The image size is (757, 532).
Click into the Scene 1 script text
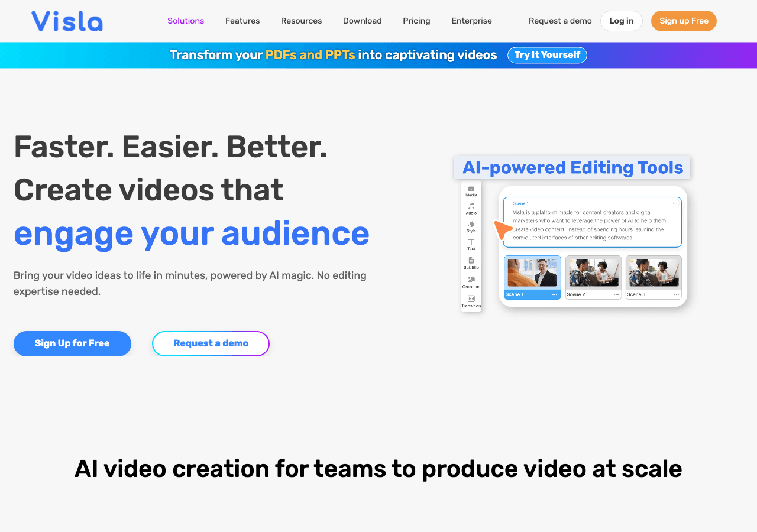(588, 225)
